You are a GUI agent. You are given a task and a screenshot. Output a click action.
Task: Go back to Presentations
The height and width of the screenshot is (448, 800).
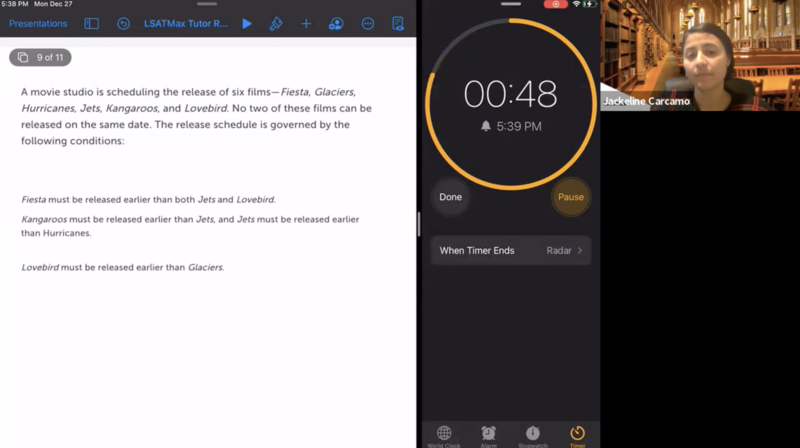(x=38, y=23)
